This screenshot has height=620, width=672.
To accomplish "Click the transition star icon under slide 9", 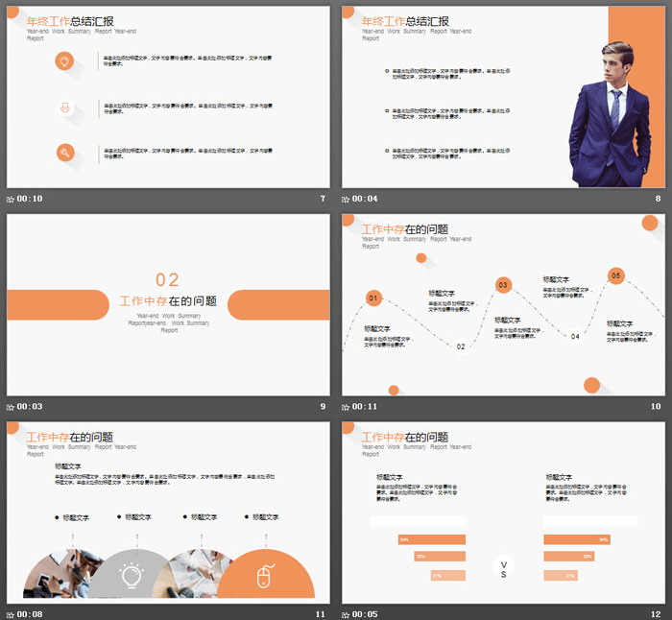I will pos(11,407).
